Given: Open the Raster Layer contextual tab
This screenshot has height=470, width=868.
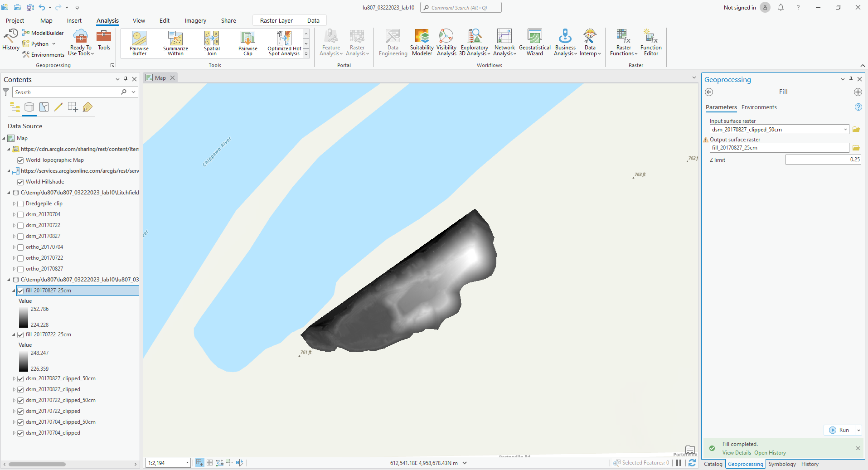Looking at the screenshot, I should coord(276,20).
